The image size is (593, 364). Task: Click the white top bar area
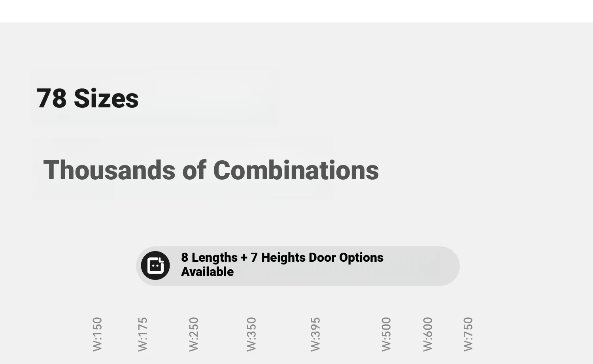[296, 11]
